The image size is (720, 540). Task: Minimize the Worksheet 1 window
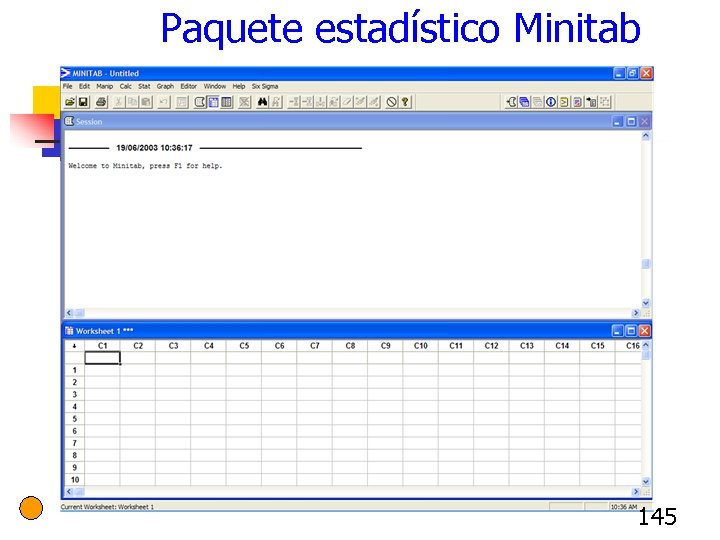(618, 331)
